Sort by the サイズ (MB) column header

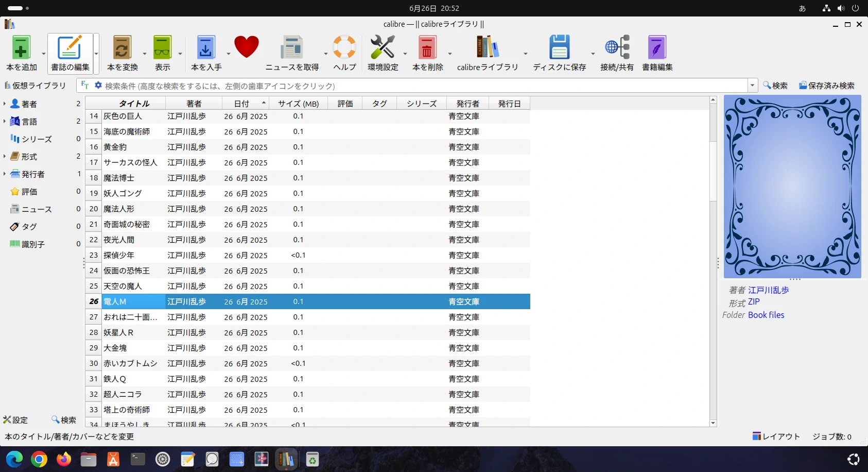(298, 104)
